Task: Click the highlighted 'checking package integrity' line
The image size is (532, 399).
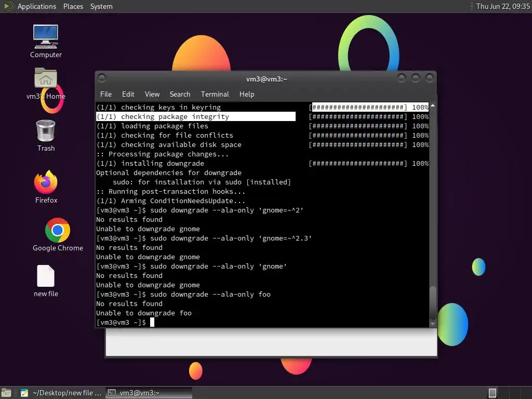Action: [196, 116]
